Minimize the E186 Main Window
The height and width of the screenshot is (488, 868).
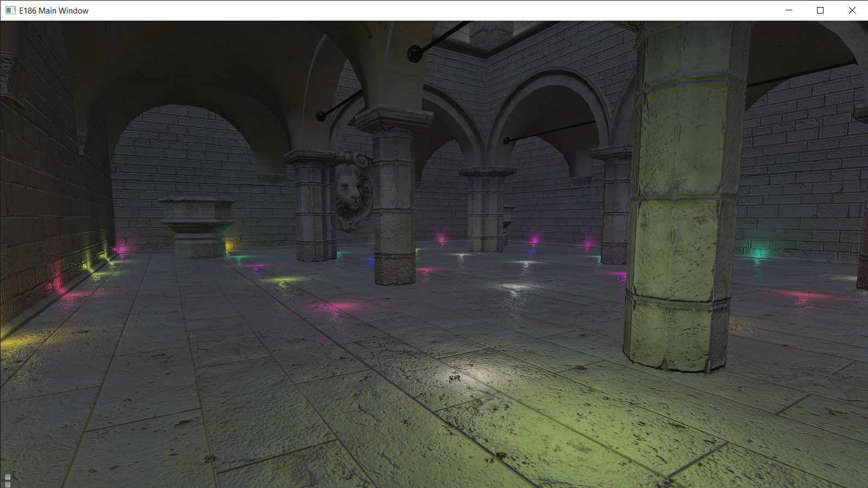point(789,10)
